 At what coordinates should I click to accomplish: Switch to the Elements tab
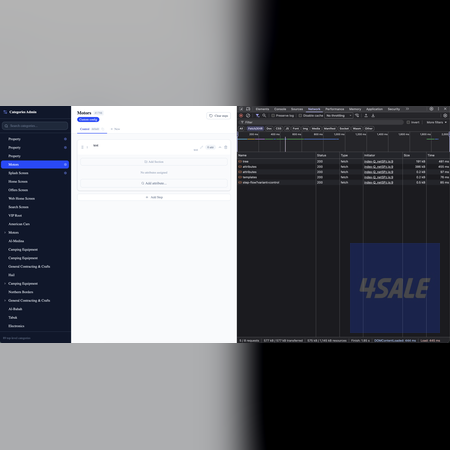[262, 109]
